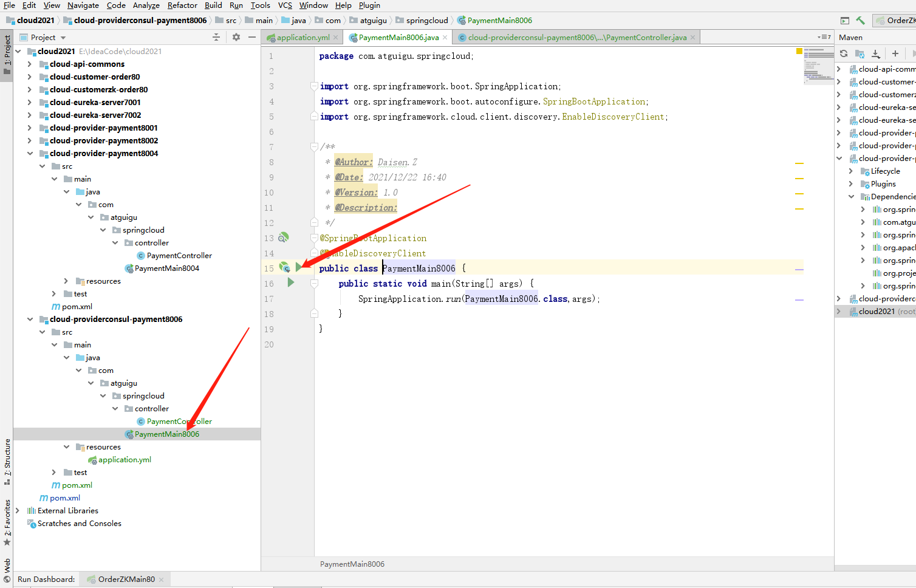Fold the import block in the editor
Image resolution: width=916 pixels, height=588 pixels.
[314, 86]
